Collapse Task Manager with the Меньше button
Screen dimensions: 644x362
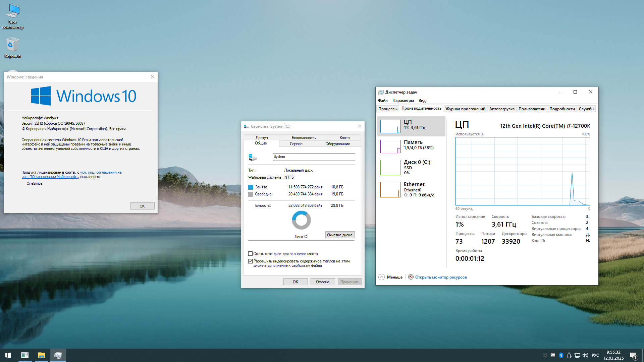391,277
